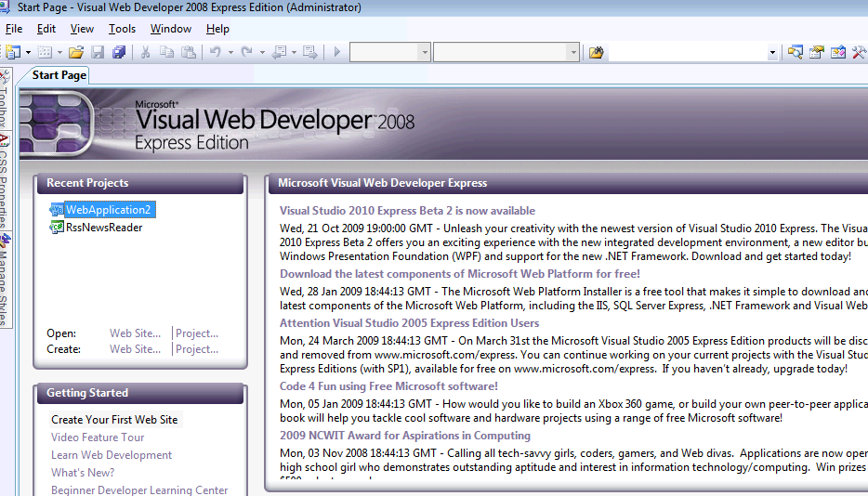Image resolution: width=868 pixels, height=496 pixels.
Task: Click the New Project toolbar icon
Action: click(x=12, y=53)
